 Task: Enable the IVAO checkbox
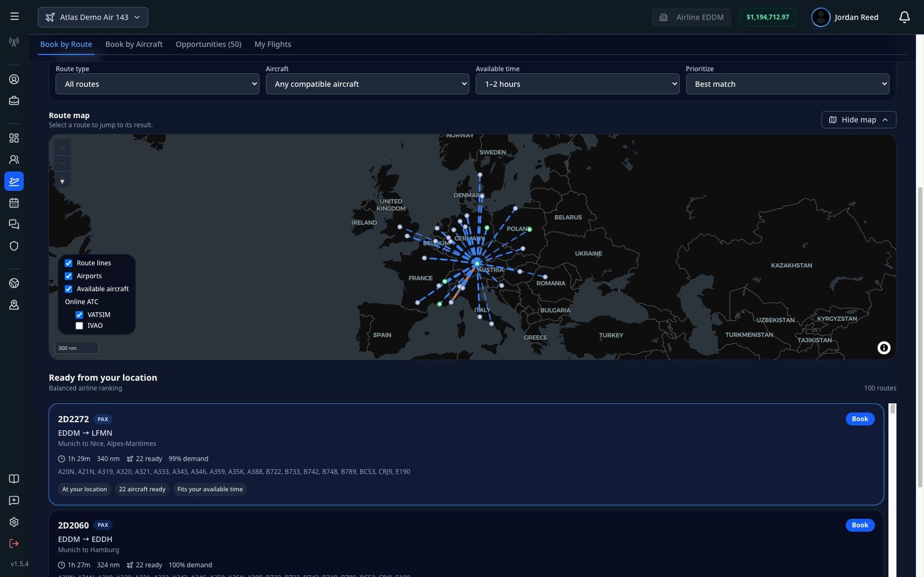79,326
